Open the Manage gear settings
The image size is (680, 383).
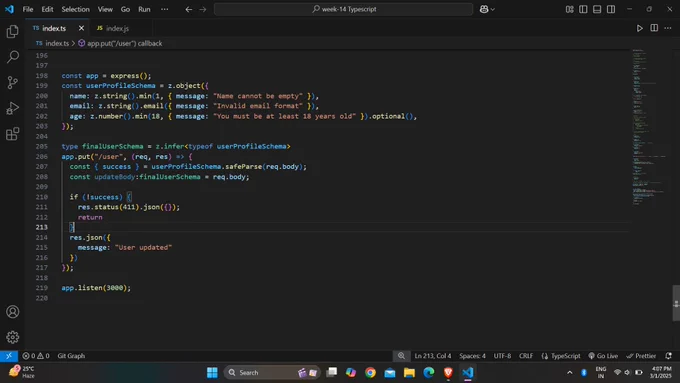(13, 337)
